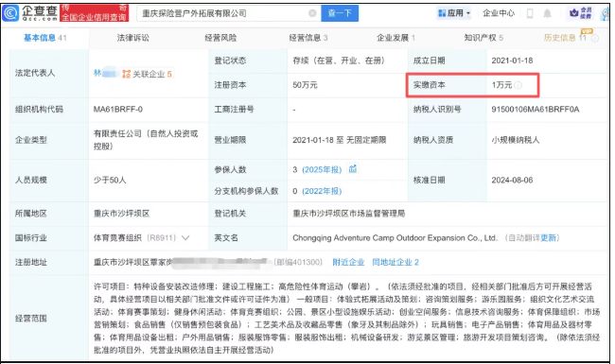This screenshot has width=615, height=364.
Task: Open the 2022年报 link
Action: pyautogui.click(x=322, y=191)
